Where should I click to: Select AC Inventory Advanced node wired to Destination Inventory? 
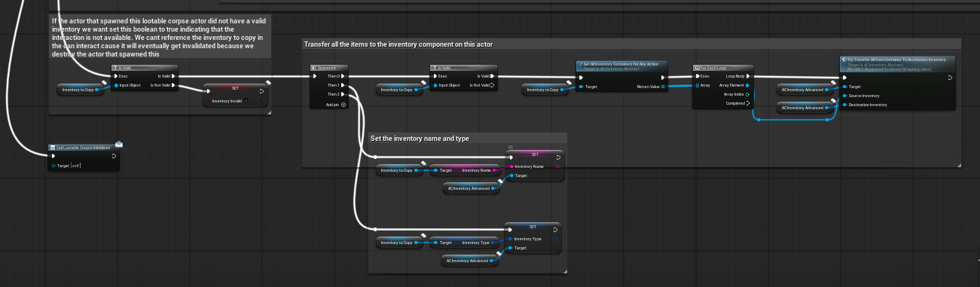pyautogui.click(x=804, y=108)
